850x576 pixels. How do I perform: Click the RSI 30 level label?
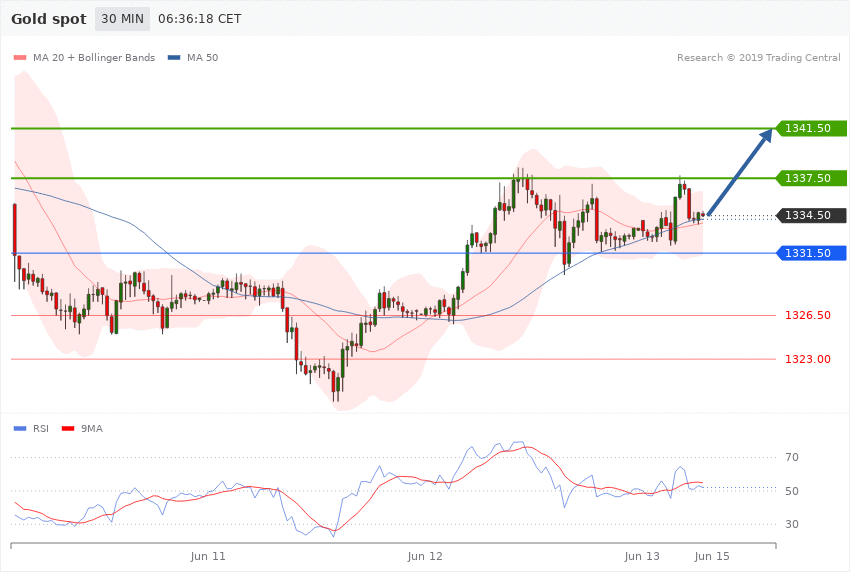coord(792,524)
